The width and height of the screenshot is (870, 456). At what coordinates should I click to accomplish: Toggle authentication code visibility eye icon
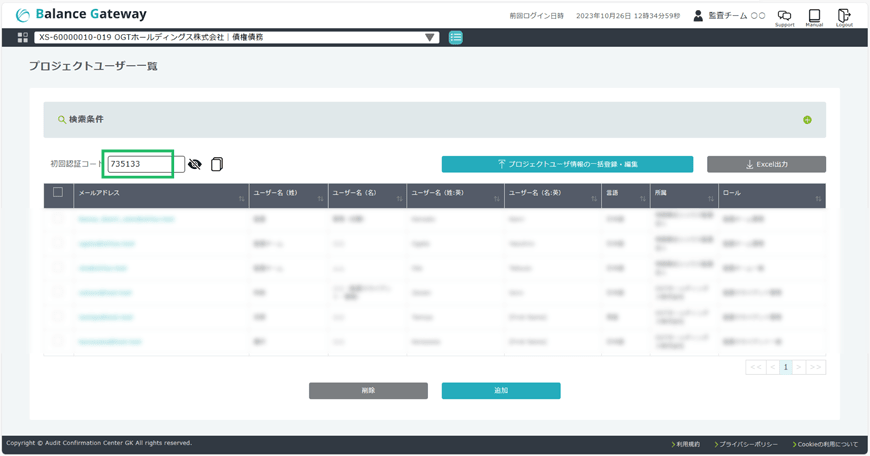tap(195, 164)
